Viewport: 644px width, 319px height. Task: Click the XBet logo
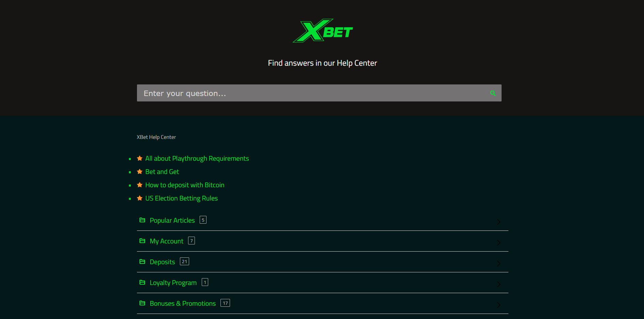tap(323, 31)
